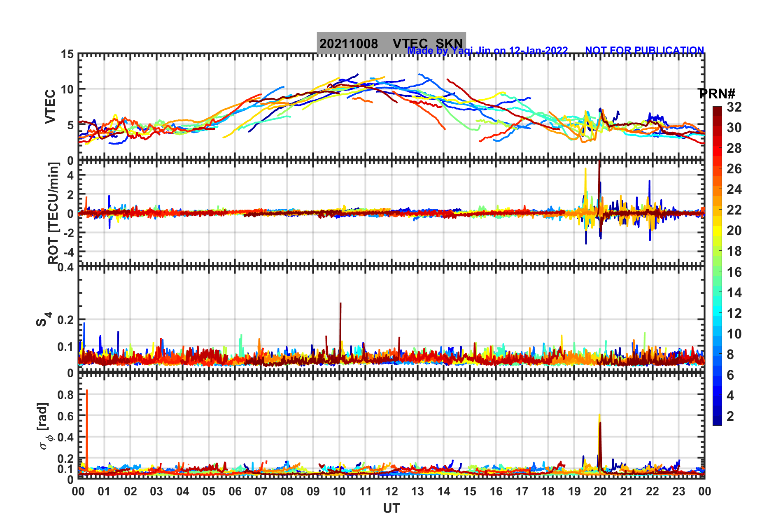
Task: Click the S4 y-axis label
Action: [44, 319]
